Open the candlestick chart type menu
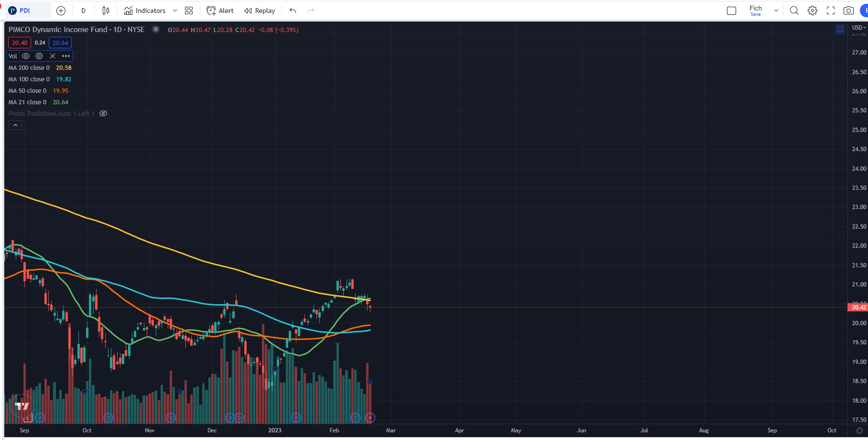This screenshot has width=868, height=440. tap(106, 11)
